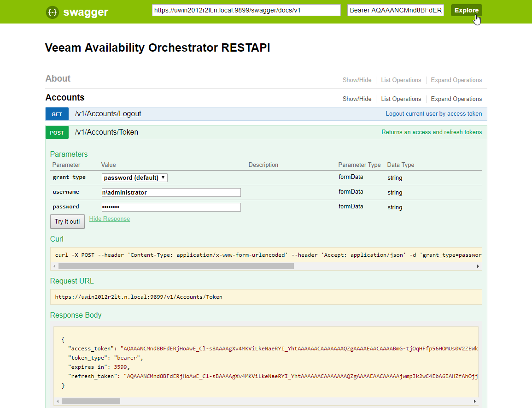Click the curl command text box
532x408 pixels.
pyautogui.click(x=266, y=255)
